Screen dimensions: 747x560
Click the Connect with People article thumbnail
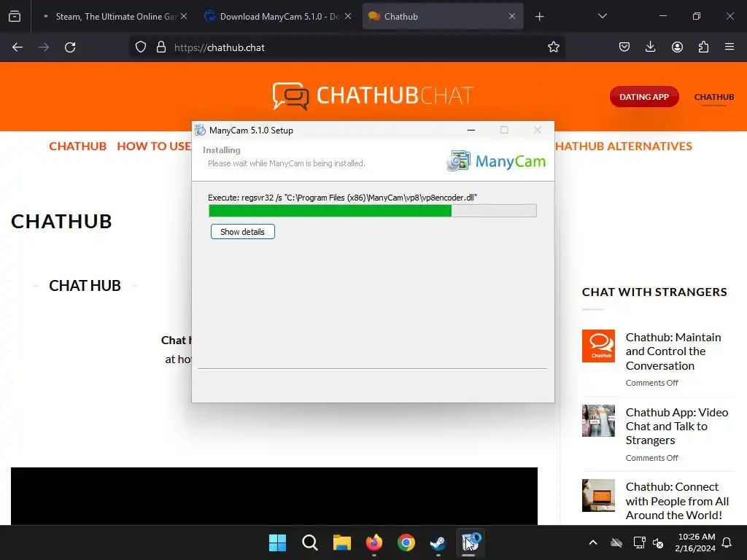(598, 495)
